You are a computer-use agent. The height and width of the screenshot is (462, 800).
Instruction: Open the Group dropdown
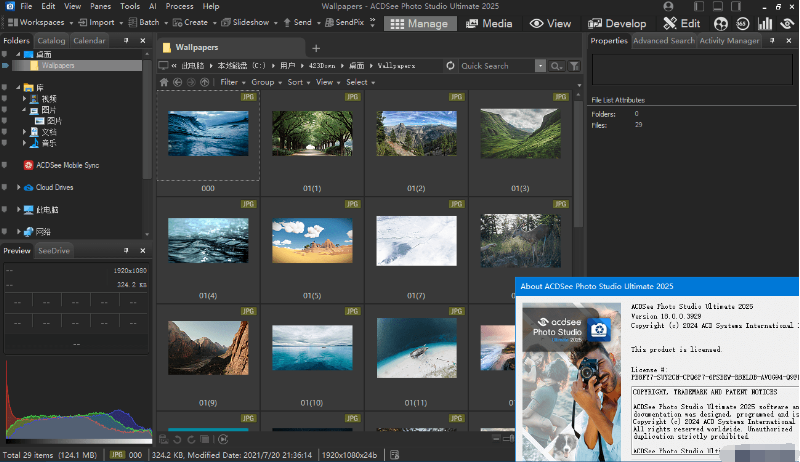click(266, 82)
